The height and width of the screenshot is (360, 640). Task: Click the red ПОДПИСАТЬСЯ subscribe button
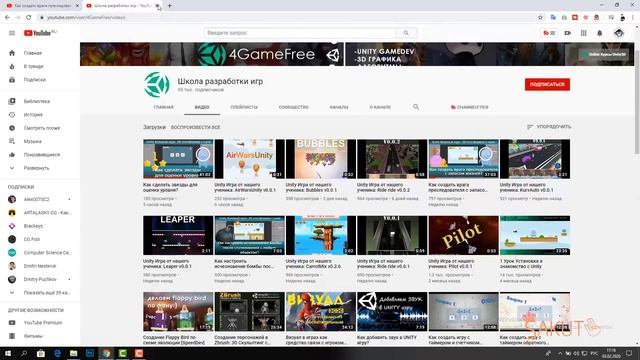click(547, 84)
